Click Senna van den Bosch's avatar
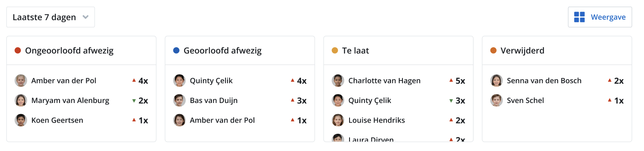 coord(497,81)
